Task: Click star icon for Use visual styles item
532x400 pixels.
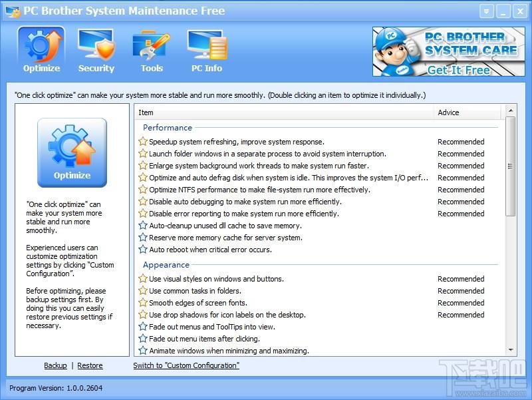Action: pos(143,278)
